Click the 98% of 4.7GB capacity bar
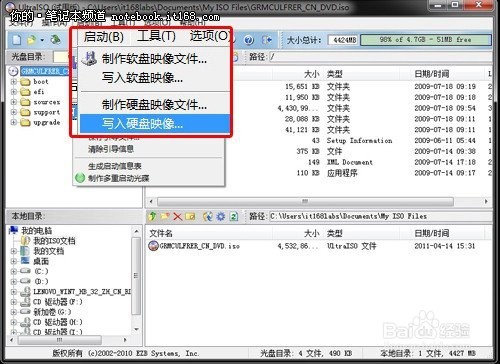 coord(426,40)
